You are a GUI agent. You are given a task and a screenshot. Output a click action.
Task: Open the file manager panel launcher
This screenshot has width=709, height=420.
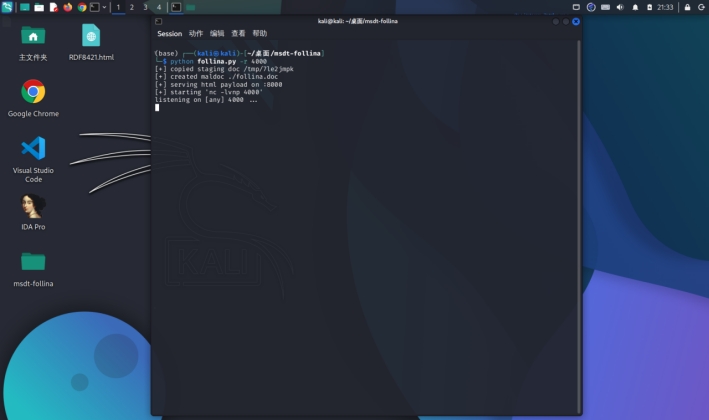(39, 7)
